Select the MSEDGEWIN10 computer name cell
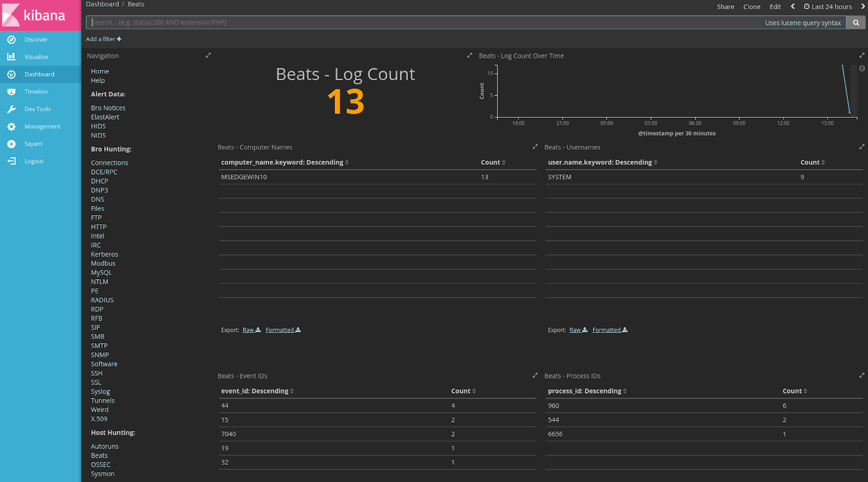The image size is (868, 482). pos(244,177)
